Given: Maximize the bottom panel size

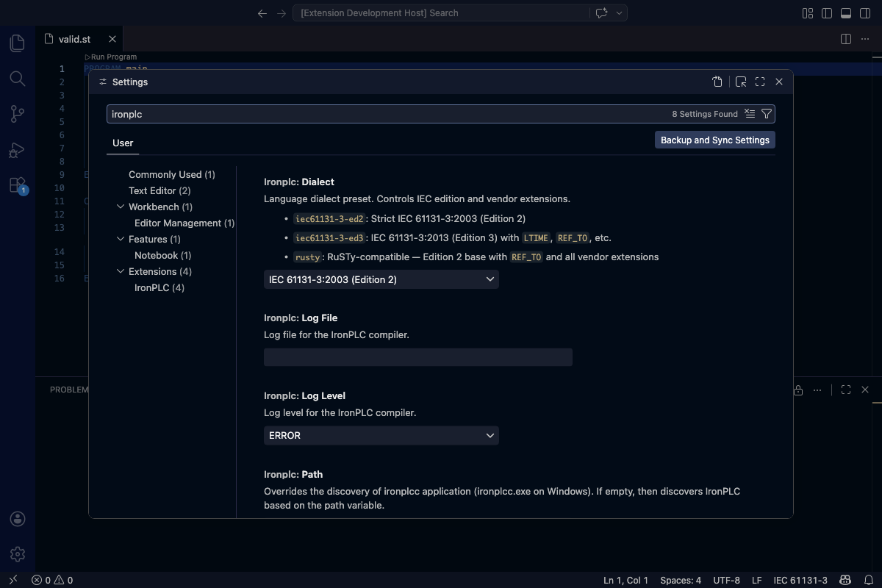Looking at the screenshot, I should [846, 390].
